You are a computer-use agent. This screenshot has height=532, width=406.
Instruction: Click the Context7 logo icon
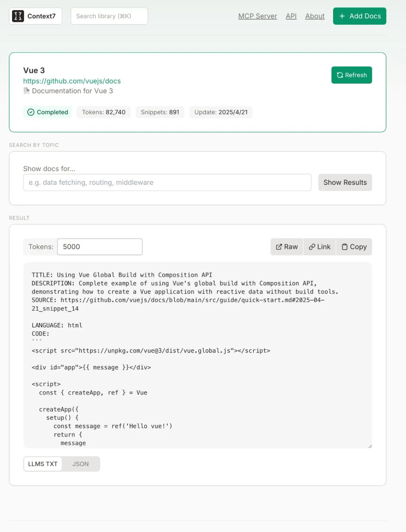coord(18,16)
